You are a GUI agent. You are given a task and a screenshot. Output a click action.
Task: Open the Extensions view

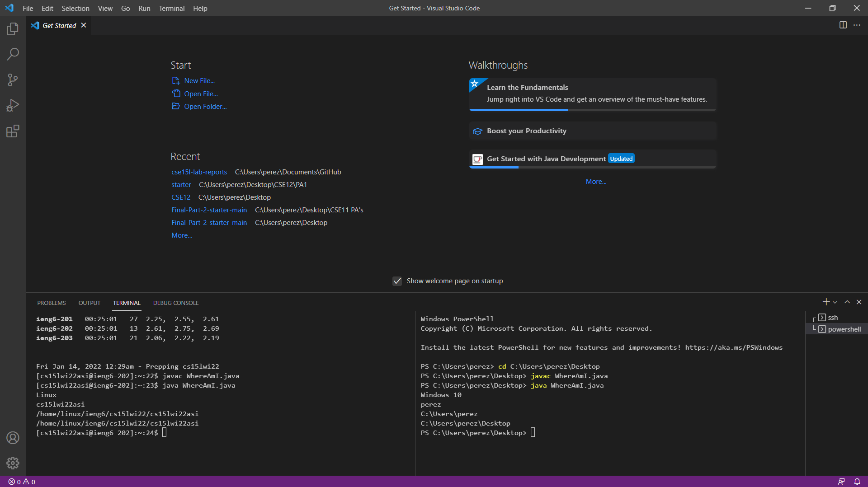[x=13, y=131]
